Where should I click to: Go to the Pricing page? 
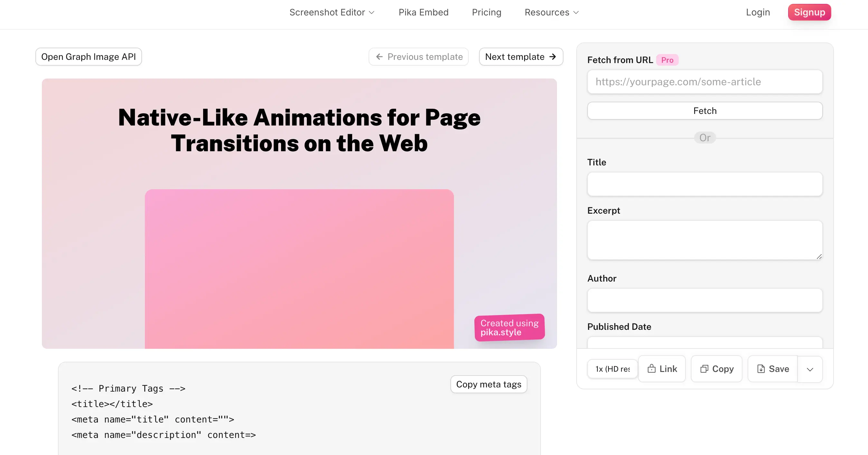pyautogui.click(x=486, y=13)
